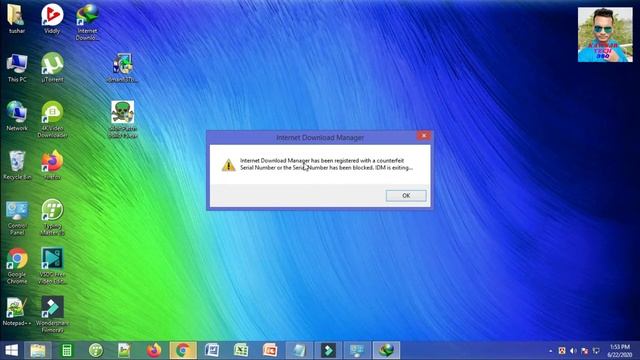Select the Firefox desktop shortcut

[52, 165]
